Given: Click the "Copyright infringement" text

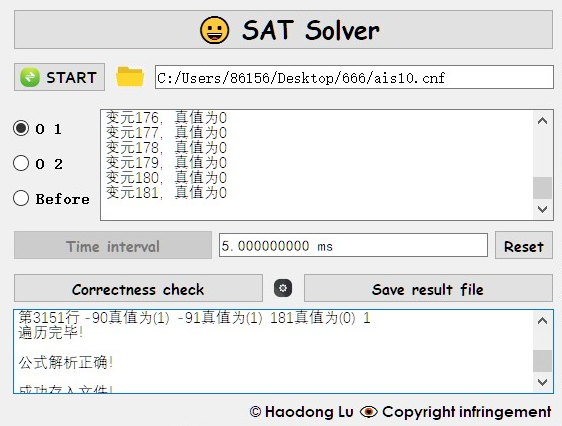Looking at the screenshot, I should (467, 412).
